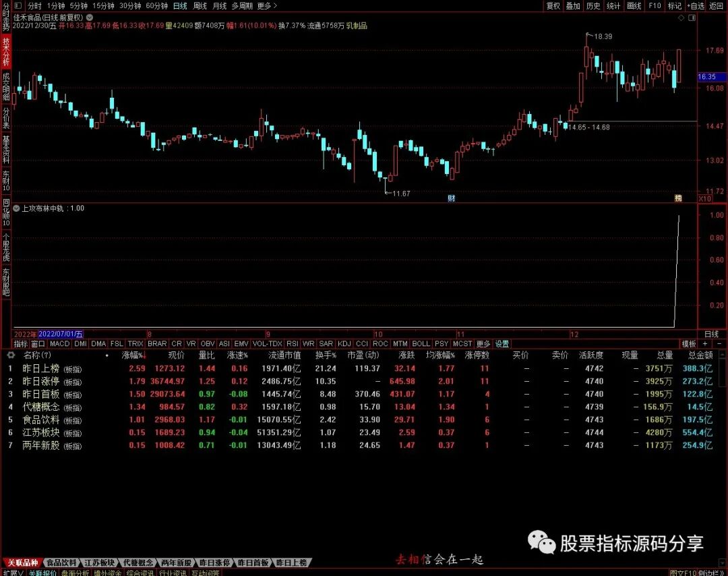Image resolution: width=728 pixels, height=576 pixels.
Task: Zoom out chart with minus button
Action: click(x=719, y=344)
